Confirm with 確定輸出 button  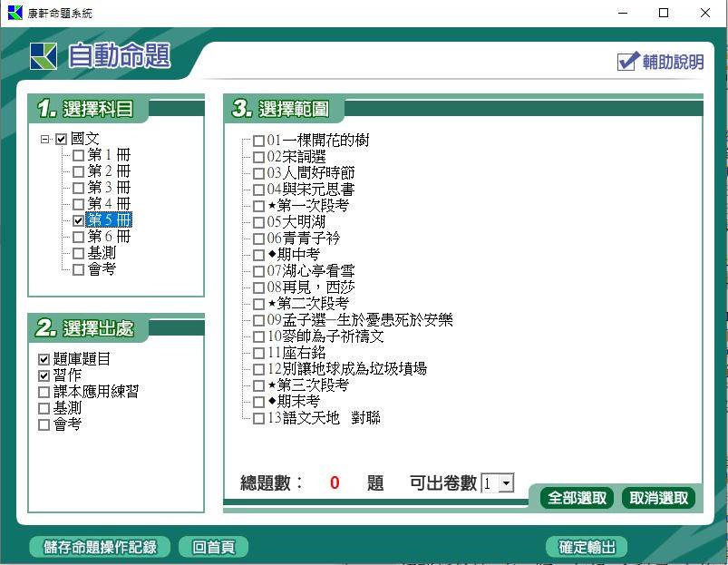[587, 547]
